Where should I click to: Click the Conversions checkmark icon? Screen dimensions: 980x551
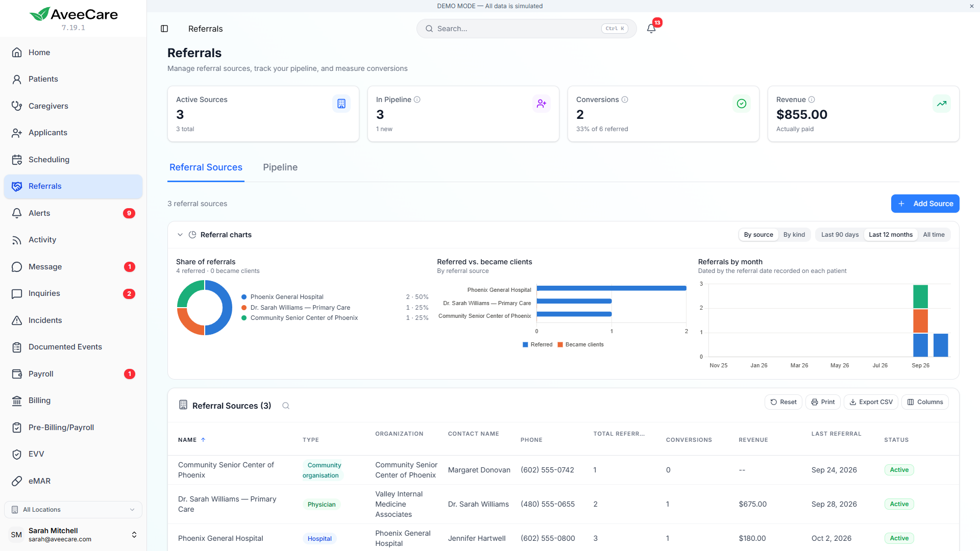tap(742, 104)
